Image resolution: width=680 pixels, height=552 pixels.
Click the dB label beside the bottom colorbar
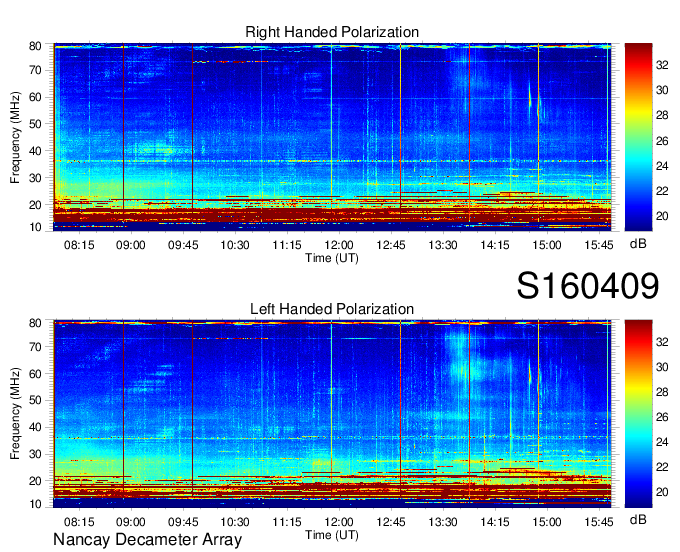(638, 520)
